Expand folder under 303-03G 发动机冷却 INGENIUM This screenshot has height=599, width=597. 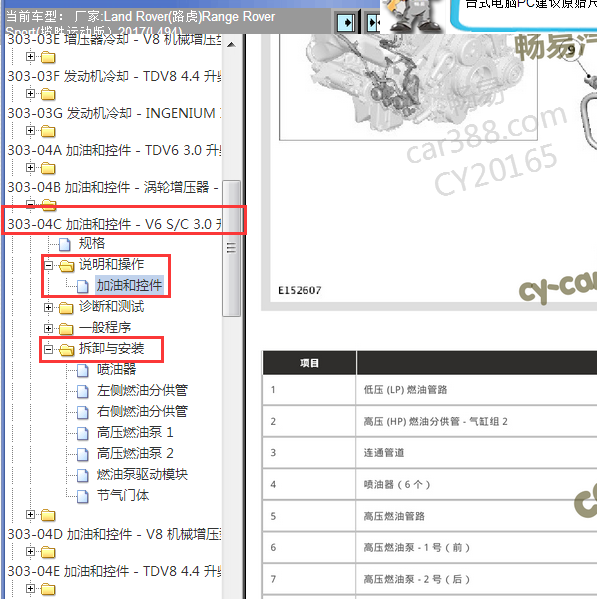pyautogui.click(x=30, y=131)
